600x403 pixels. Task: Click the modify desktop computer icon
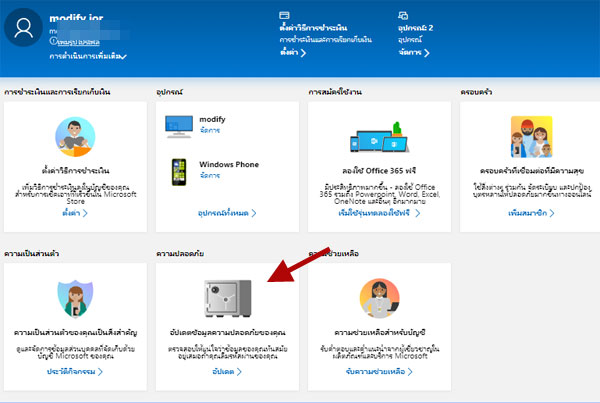[x=179, y=126]
